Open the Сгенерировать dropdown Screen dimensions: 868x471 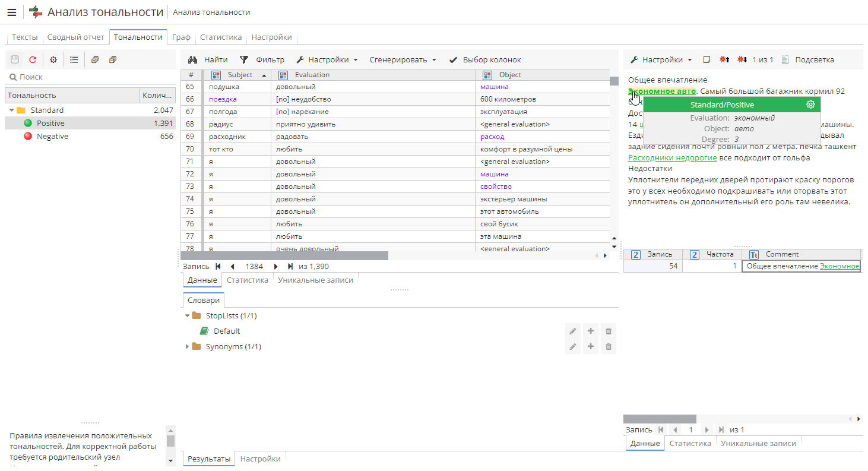(403, 59)
